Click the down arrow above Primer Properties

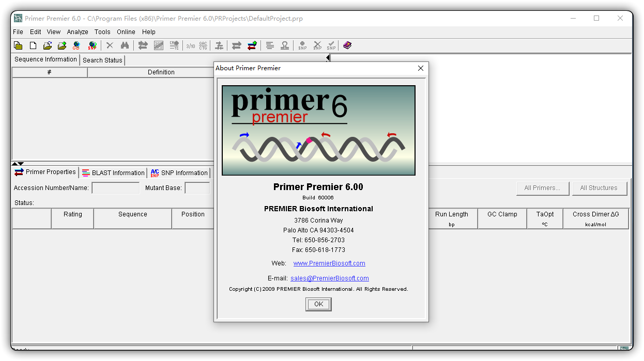(21, 164)
